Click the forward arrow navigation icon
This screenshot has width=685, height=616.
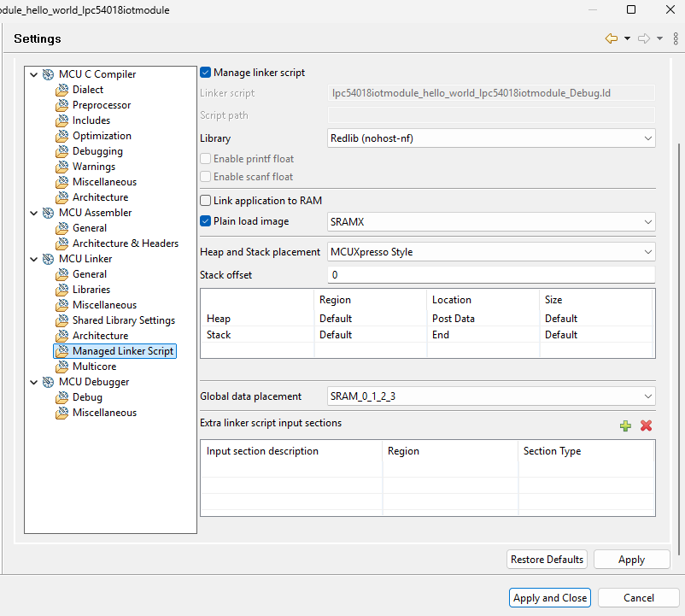pyautogui.click(x=644, y=38)
